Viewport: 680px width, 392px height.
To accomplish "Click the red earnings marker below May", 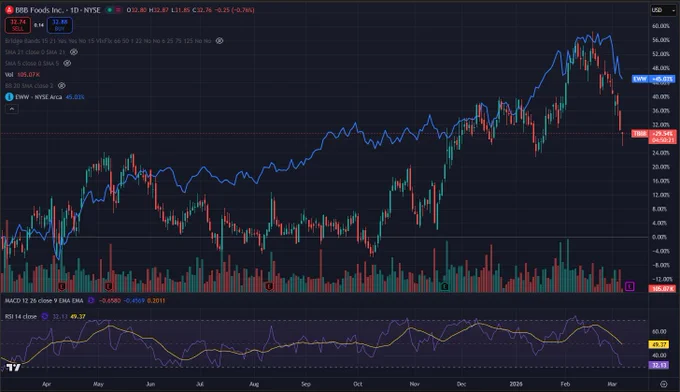I will point(108,286).
